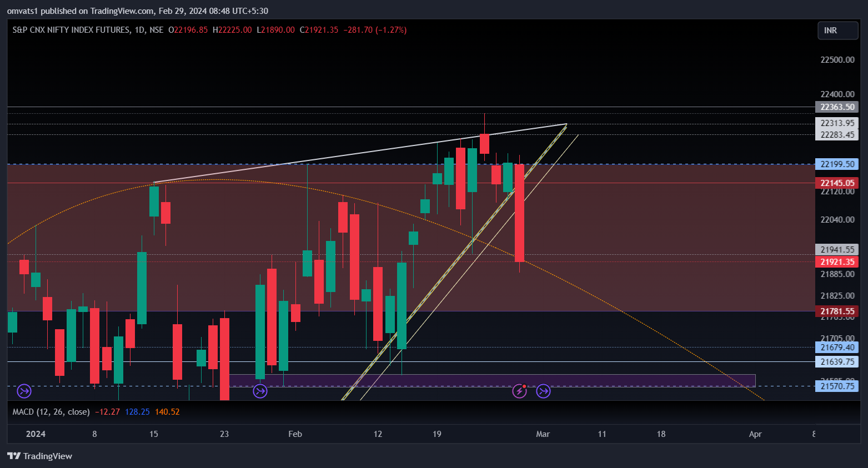Click the lightning bolt event marker
This screenshot has height=468, width=868.
pyautogui.click(x=519, y=391)
